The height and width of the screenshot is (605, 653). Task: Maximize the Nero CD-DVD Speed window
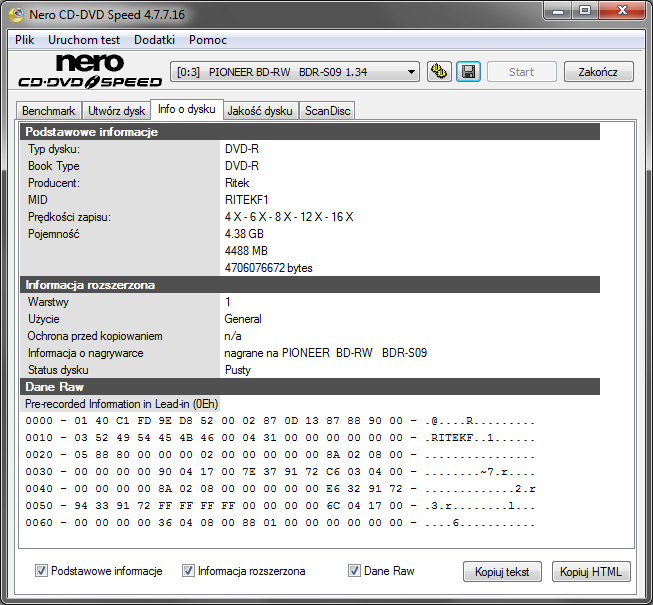click(x=585, y=10)
